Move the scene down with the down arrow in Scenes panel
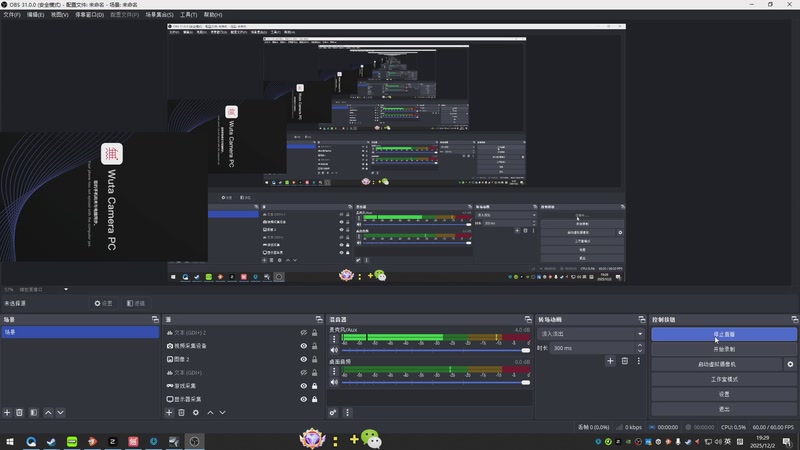800x450 pixels. (x=60, y=412)
